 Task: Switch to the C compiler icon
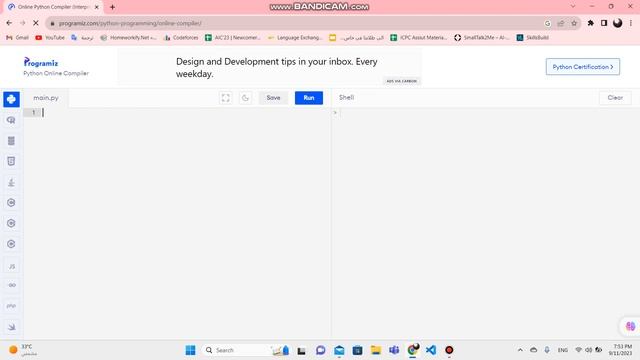(11, 202)
